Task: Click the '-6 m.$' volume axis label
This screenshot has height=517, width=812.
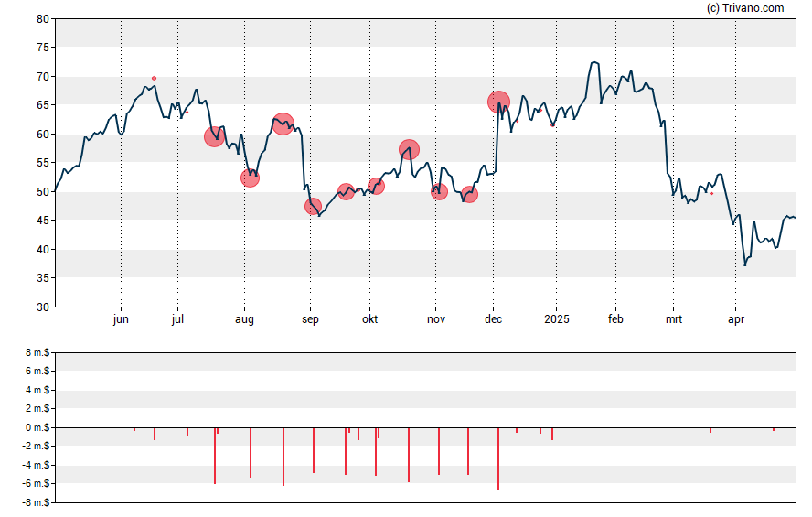Action: (36, 484)
